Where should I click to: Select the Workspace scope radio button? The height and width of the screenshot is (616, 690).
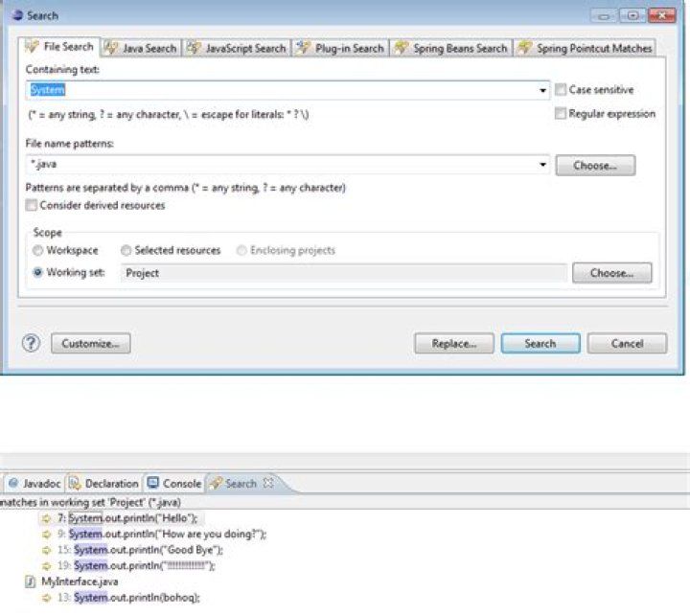pos(37,250)
